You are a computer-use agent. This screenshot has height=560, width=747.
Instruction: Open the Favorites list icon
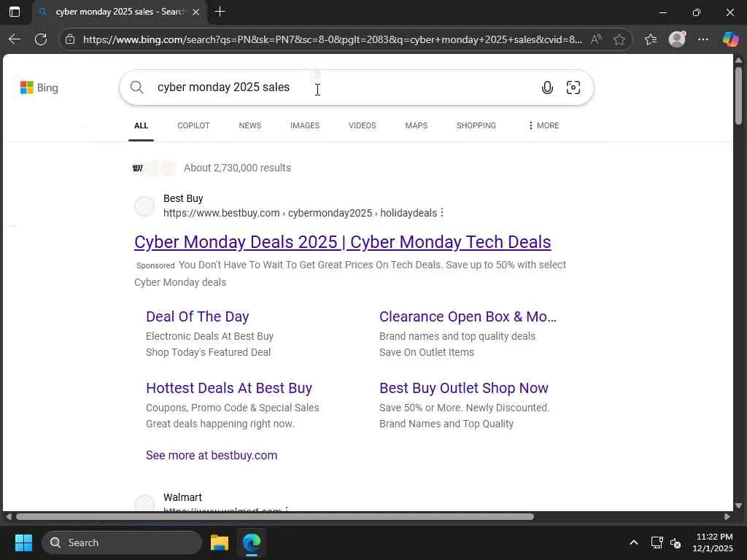(651, 39)
